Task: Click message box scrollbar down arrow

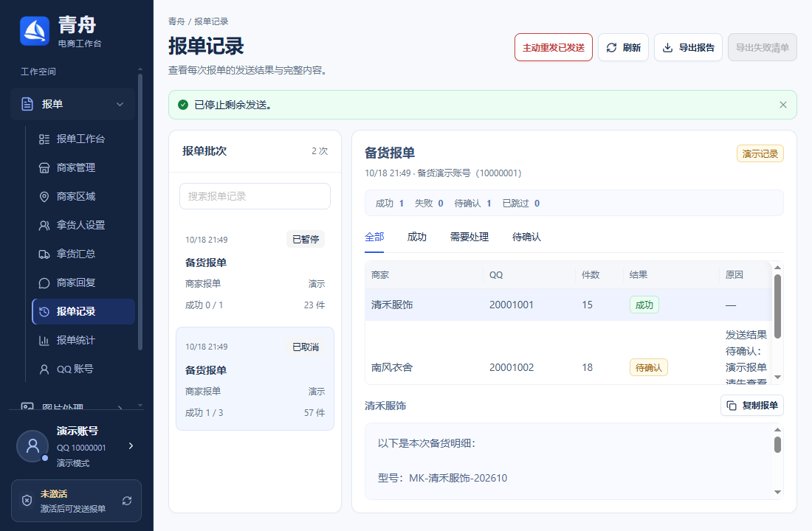Action: 777,492
